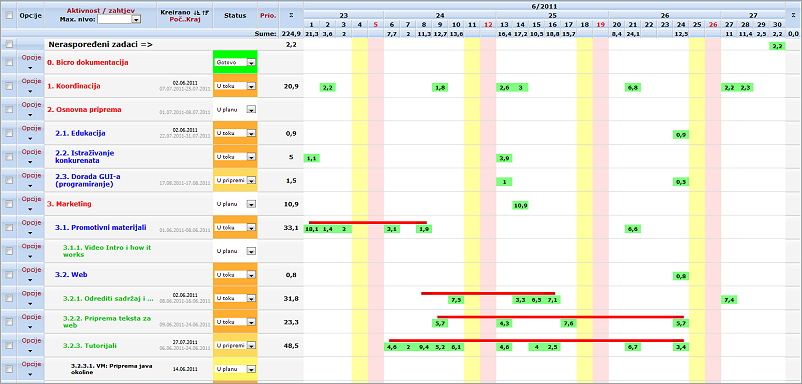Enable the checkbox for 3. Marketing
802x384 pixels.
(x=8, y=204)
